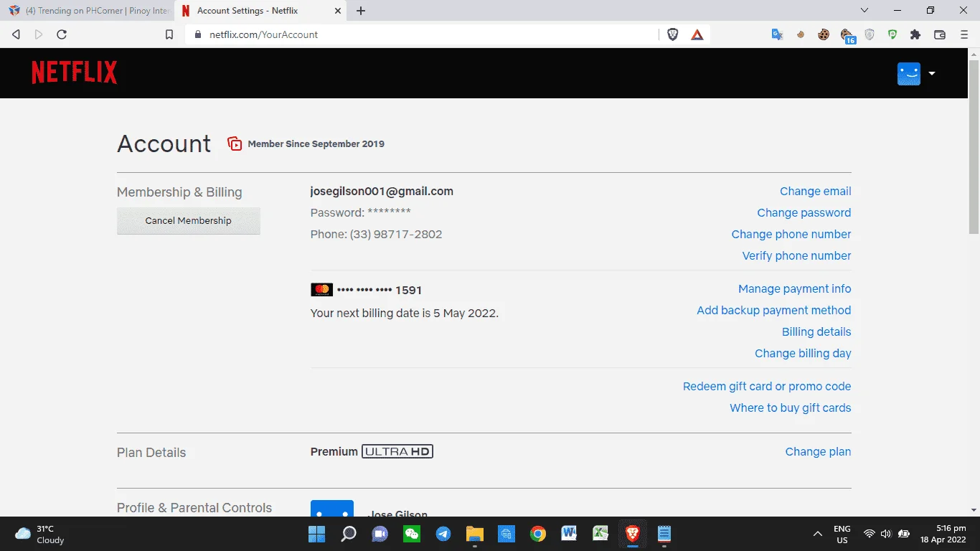Reload the Netflix account page
Viewport: 980px width, 551px height.
[x=62, y=34]
